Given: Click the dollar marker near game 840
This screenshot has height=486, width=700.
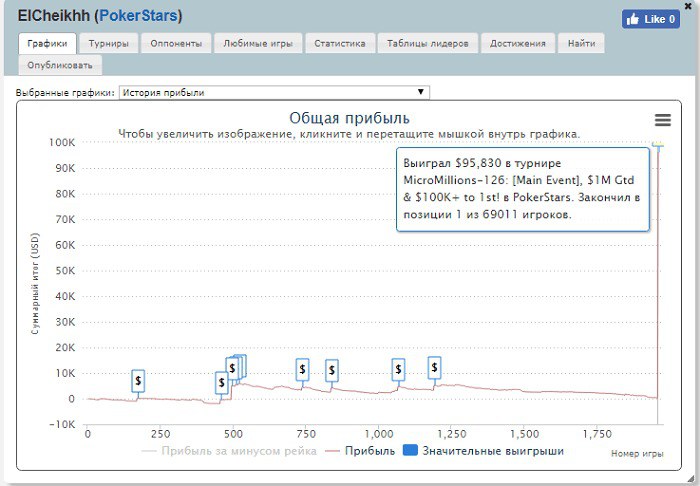Looking at the screenshot, I should [x=332, y=371].
